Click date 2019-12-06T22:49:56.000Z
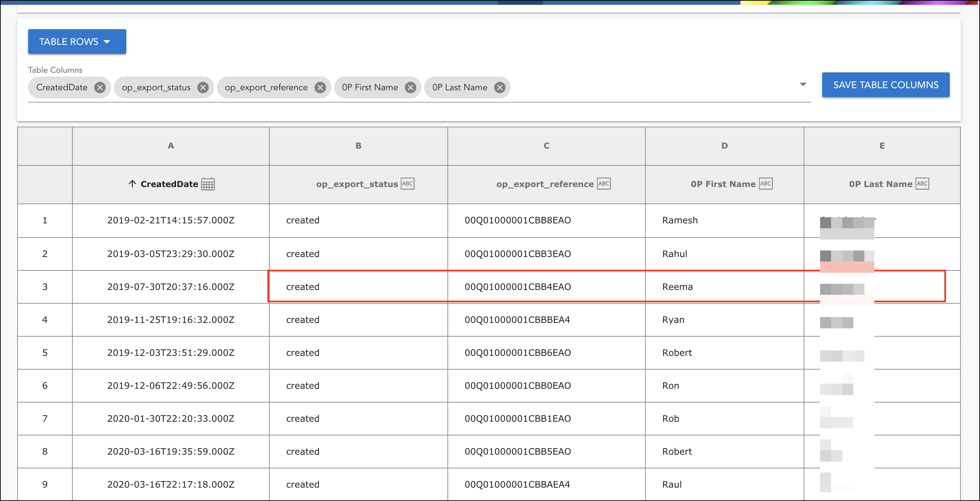 [x=171, y=386]
